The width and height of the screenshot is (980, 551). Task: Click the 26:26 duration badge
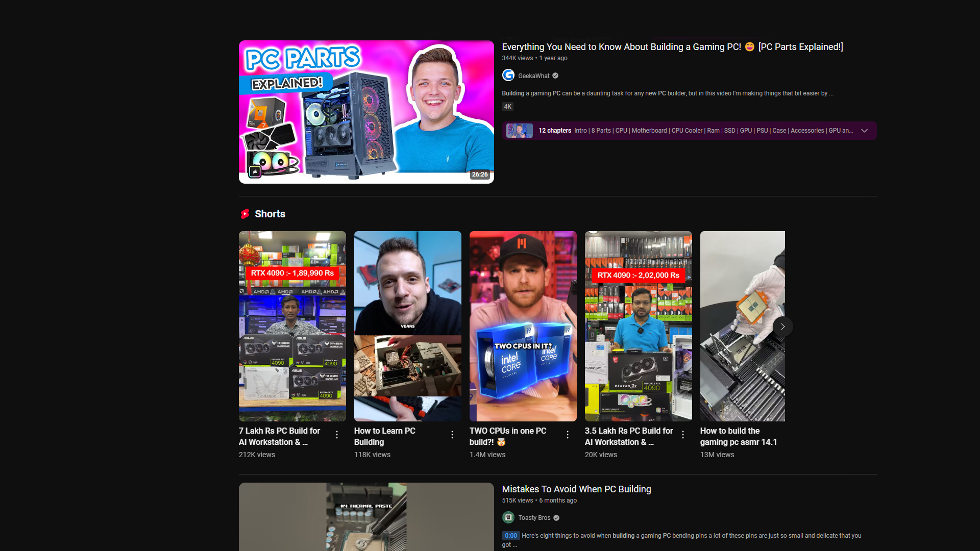pyautogui.click(x=479, y=174)
